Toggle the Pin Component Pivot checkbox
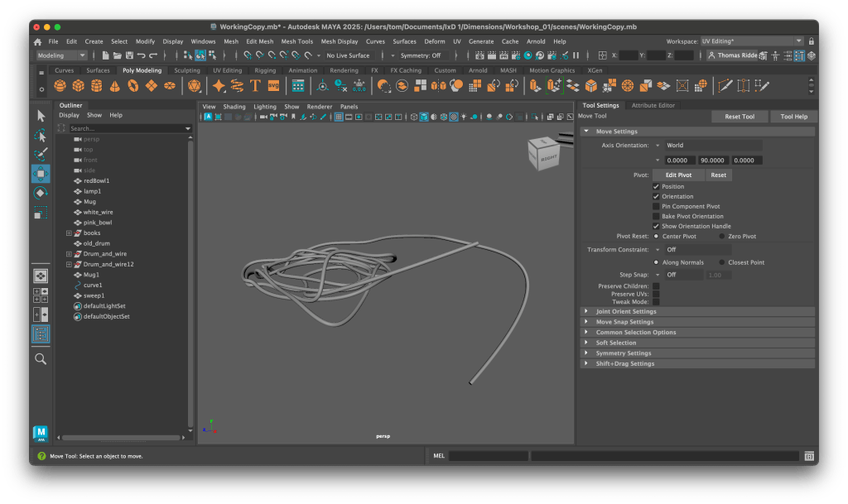Viewport: 848px width, 504px height. pyautogui.click(x=656, y=206)
